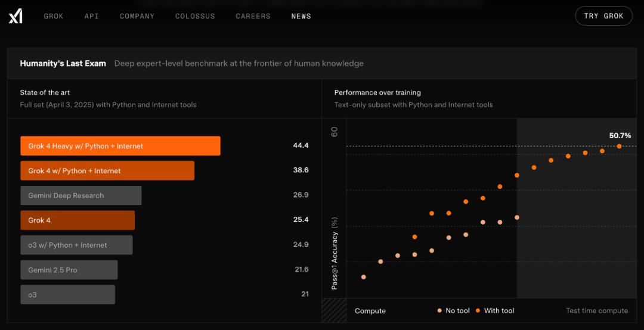Toggle the With tool legend dot

478,311
